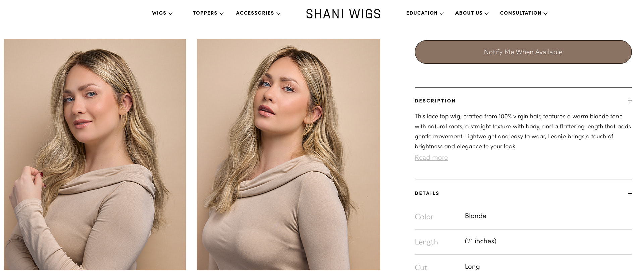Click the chevron beside About Us
This screenshot has width=644, height=279.
pos(487,14)
